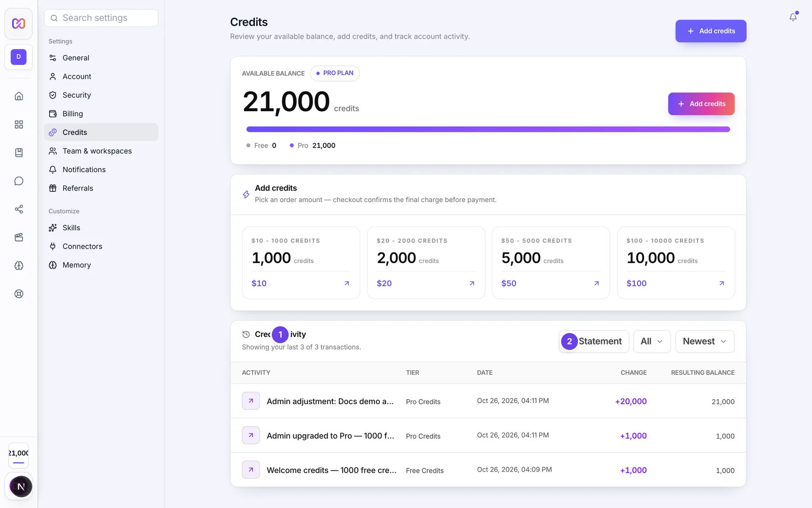This screenshot has height=508, width=812.
Task: Open the bookmark library icon in rail
Action: pyautogui.click(x=18, y=153)
